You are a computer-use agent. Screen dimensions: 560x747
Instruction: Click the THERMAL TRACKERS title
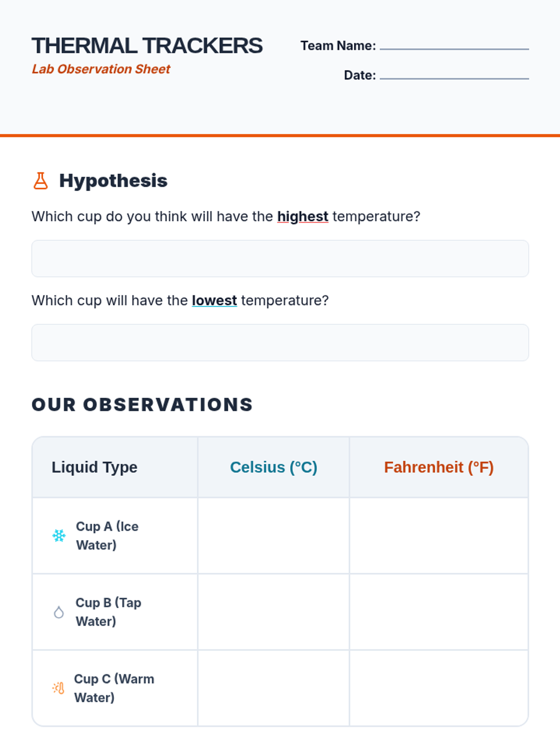[x=147, y=46]
